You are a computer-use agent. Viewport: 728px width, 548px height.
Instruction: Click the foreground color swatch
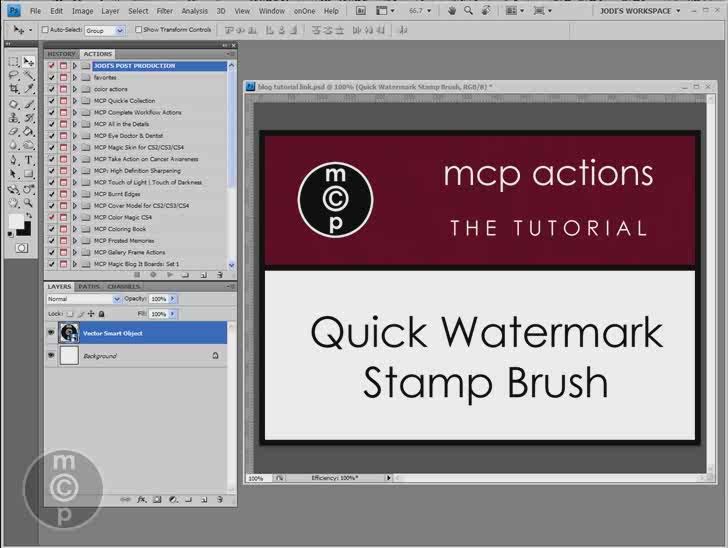[16, 221]
